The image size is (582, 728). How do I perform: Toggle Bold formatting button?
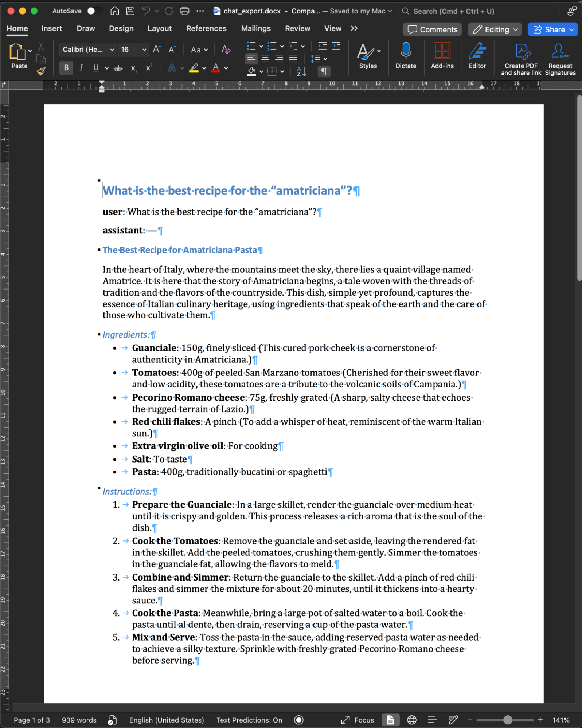coord(66,68)
